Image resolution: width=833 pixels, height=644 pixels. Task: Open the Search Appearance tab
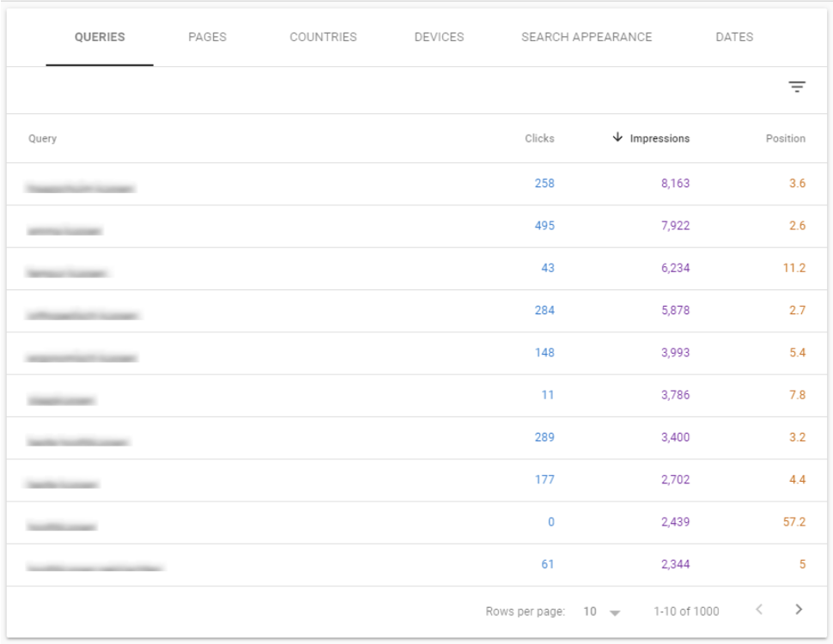(587, 38)
